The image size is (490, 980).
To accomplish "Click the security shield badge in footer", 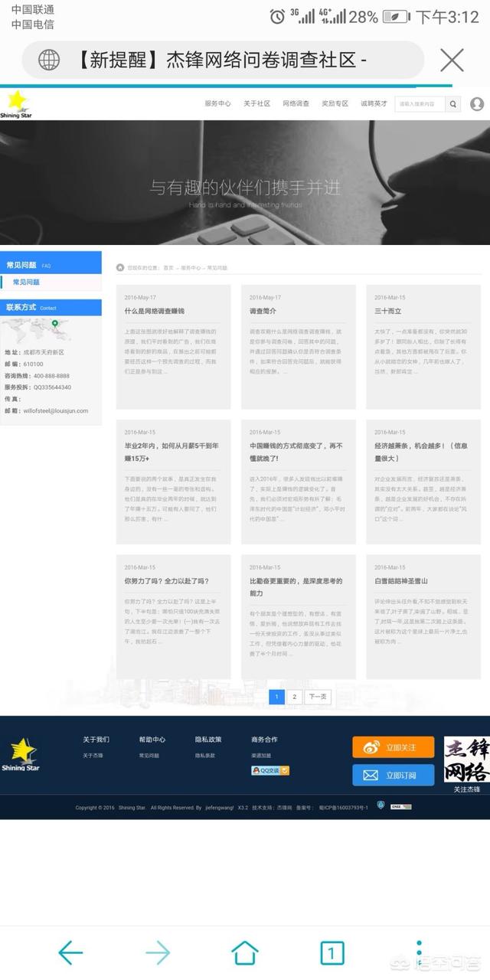I will point(381,806).
